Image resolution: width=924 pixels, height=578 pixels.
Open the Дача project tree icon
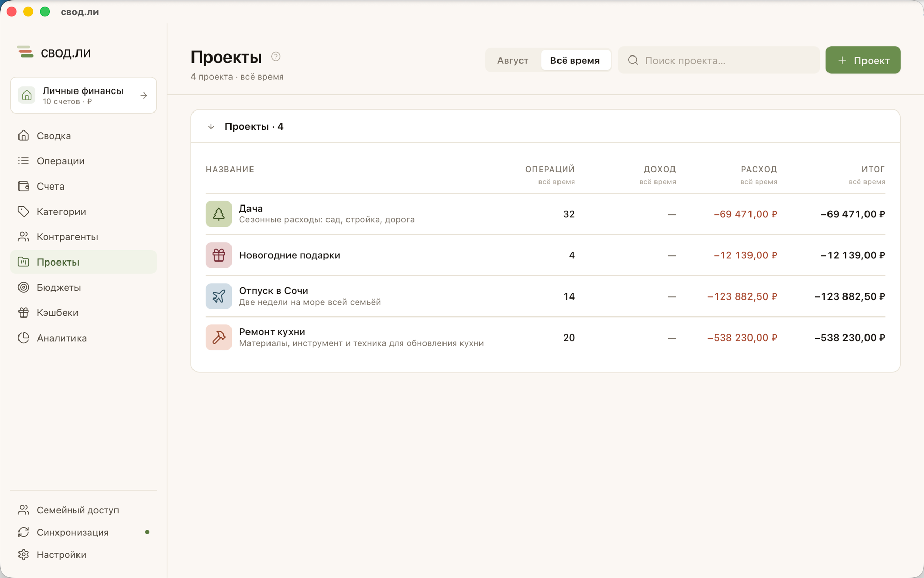point(219,214)
